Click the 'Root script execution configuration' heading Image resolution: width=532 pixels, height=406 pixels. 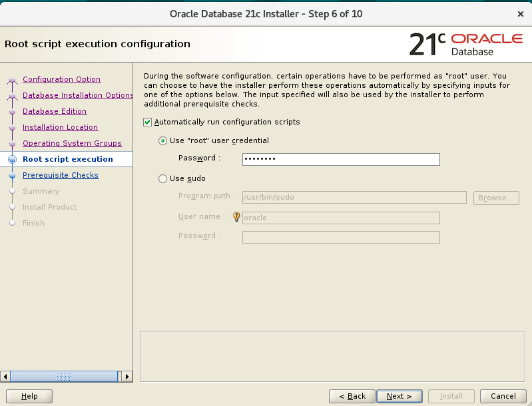click(97, 44)
